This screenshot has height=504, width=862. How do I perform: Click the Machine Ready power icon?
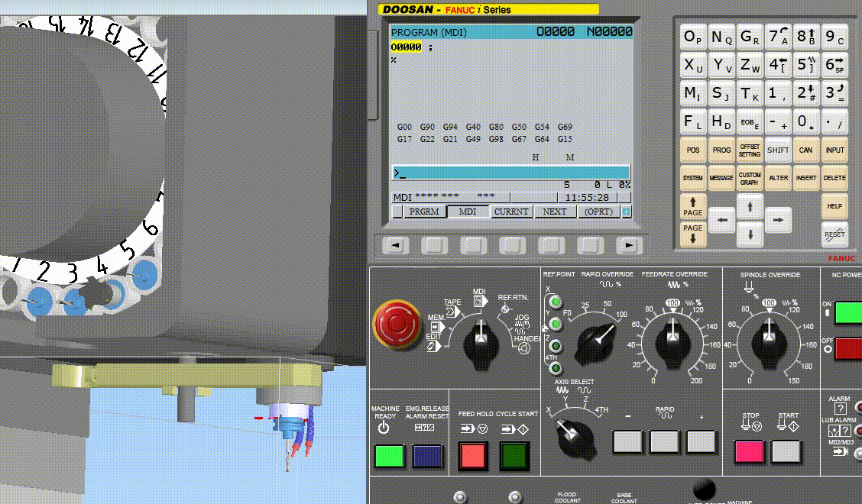[x=384, y=428]
